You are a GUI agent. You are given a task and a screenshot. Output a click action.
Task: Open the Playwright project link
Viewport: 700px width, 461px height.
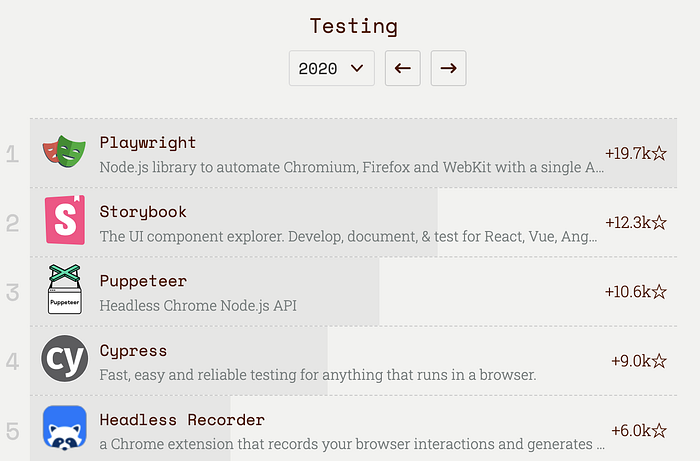coord(148,142)
